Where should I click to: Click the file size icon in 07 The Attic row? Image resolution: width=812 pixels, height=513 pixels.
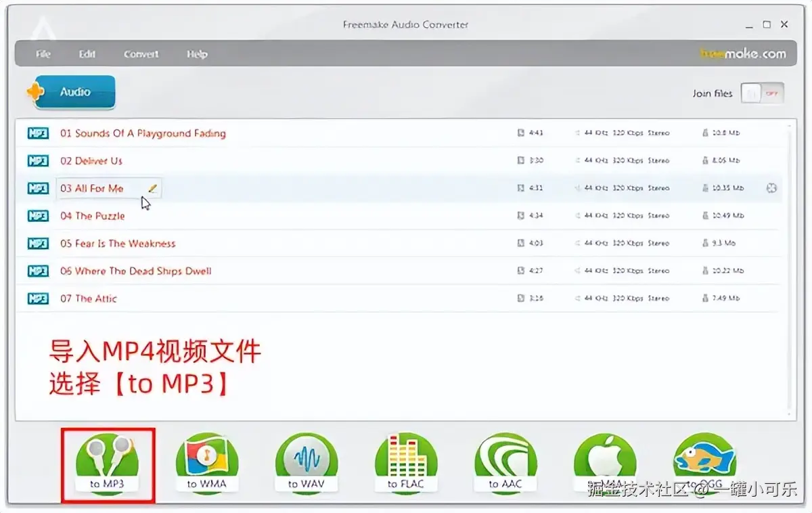(706, 298)
